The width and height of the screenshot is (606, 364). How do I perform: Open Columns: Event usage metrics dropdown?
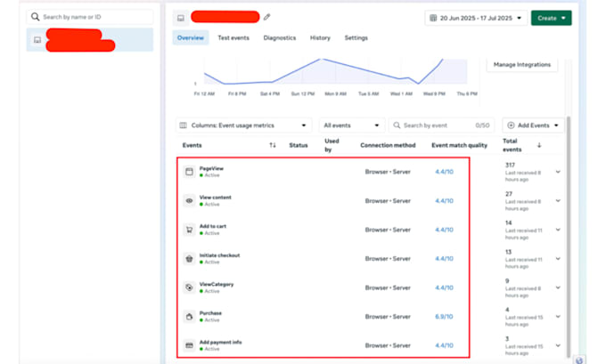244,125
